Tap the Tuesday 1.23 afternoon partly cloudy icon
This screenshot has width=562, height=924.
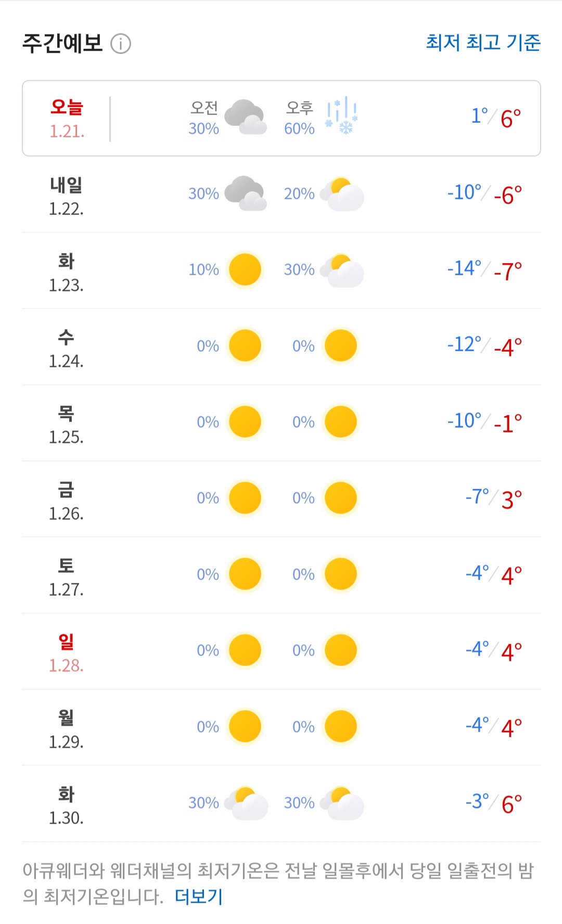[x=342, y=270]
